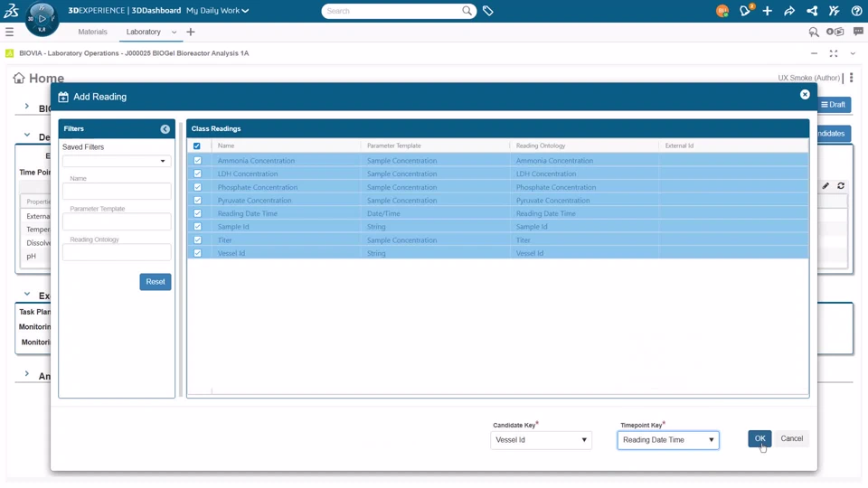The height and width of the screenshot is (488, 868).
Task: Open the help question mark icon
Action: (x=856, y=11)
